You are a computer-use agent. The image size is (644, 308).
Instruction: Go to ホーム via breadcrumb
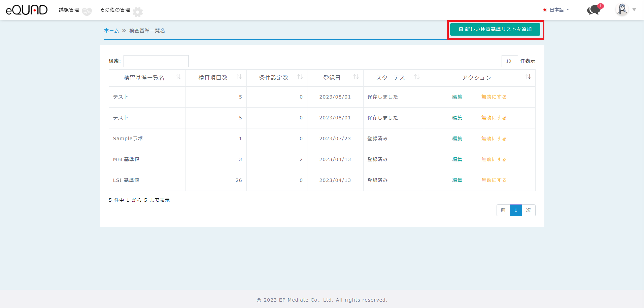111,31
